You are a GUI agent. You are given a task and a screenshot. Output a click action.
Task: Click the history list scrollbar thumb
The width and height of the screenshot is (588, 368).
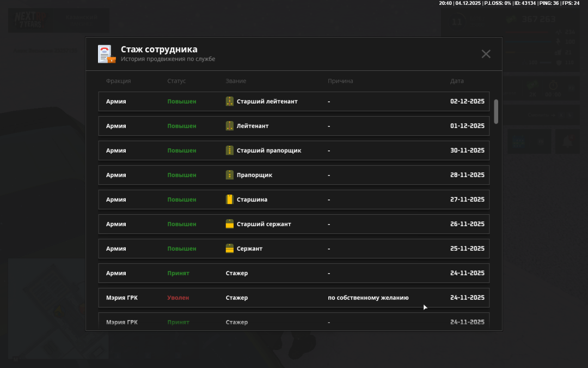point(495,111)
